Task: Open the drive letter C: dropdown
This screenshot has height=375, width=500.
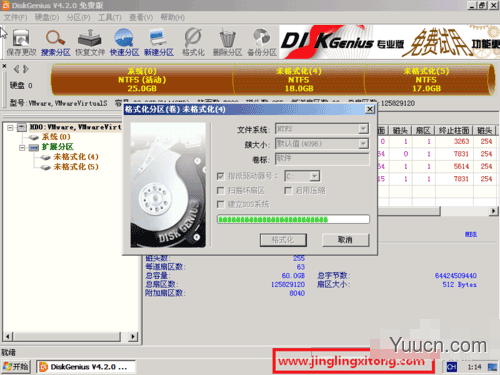Action: point(314,176)
